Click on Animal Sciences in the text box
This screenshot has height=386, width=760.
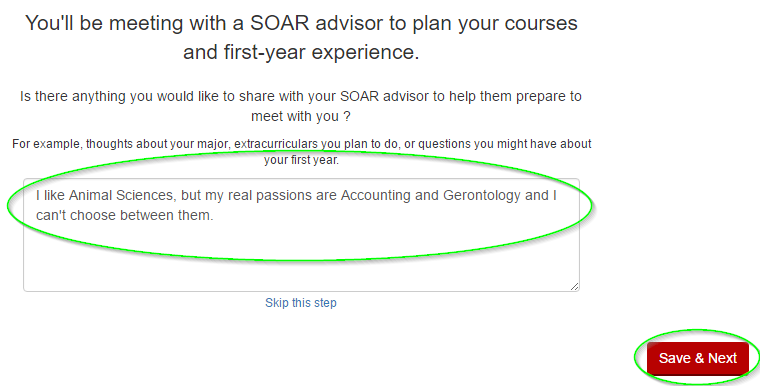pyautogui.click(x=121, y=195)
